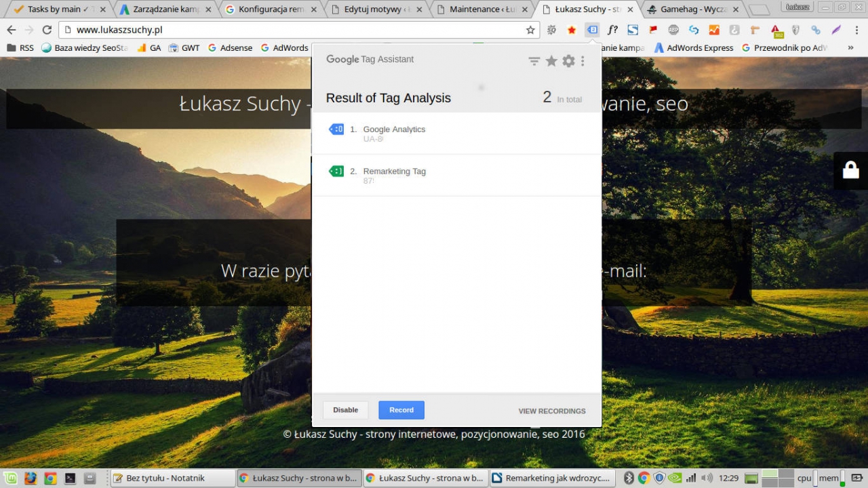Switch to the Tasks by main tab
Screen dimensions: 868x488
point(53,9)
